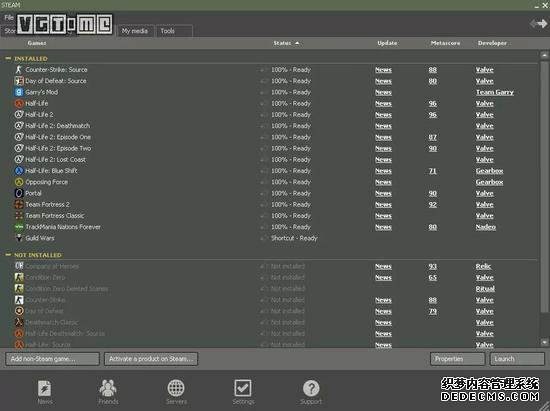Sort by the Games column header
This screenshot has height=411, width=550.
point(36,43)
